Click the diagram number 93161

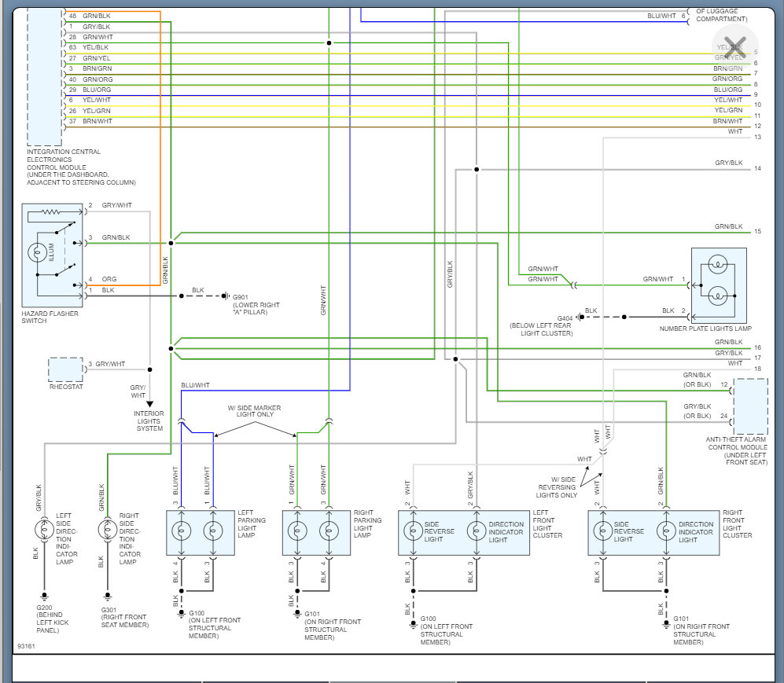[26, 647]
